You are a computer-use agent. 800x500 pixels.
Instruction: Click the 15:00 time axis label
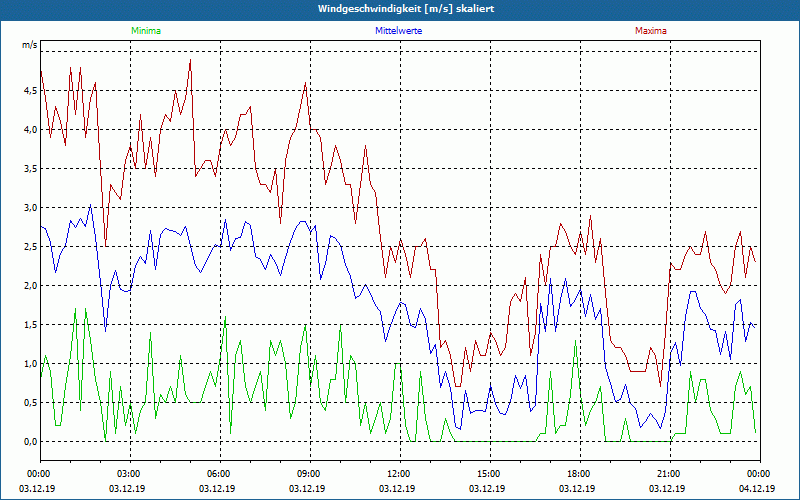tap(487, 474)
